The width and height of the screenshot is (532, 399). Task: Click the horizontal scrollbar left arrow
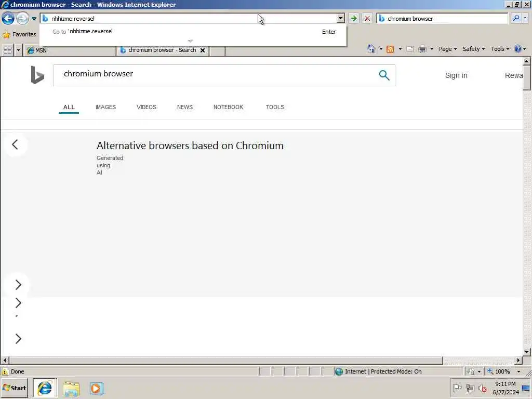coord(5,361)
